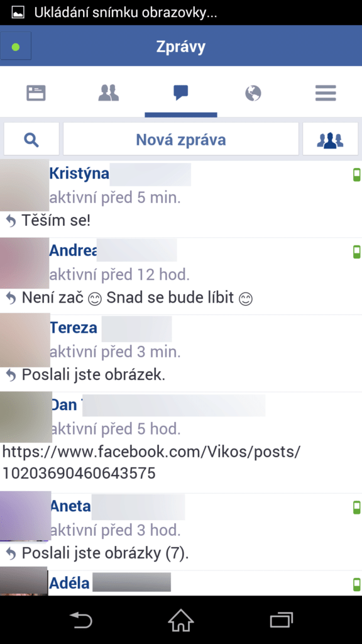Open the News Feed tab icon

pyautogui.click(x=36, y=93)
